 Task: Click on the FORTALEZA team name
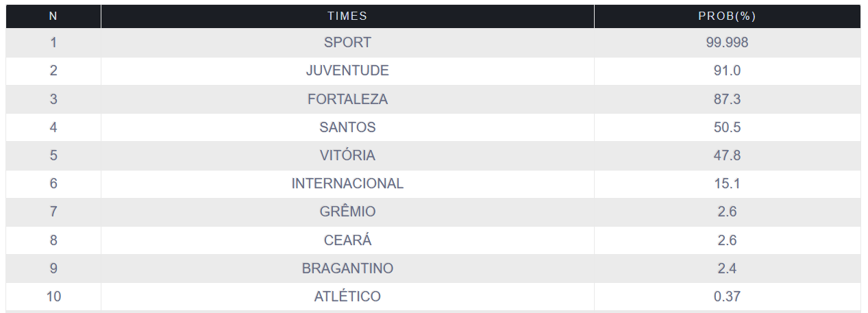(x=347, y=99)
